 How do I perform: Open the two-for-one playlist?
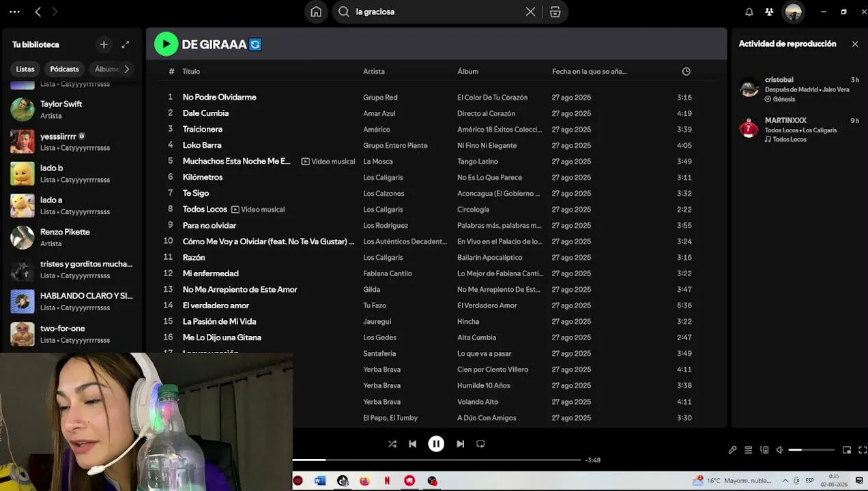72,333
